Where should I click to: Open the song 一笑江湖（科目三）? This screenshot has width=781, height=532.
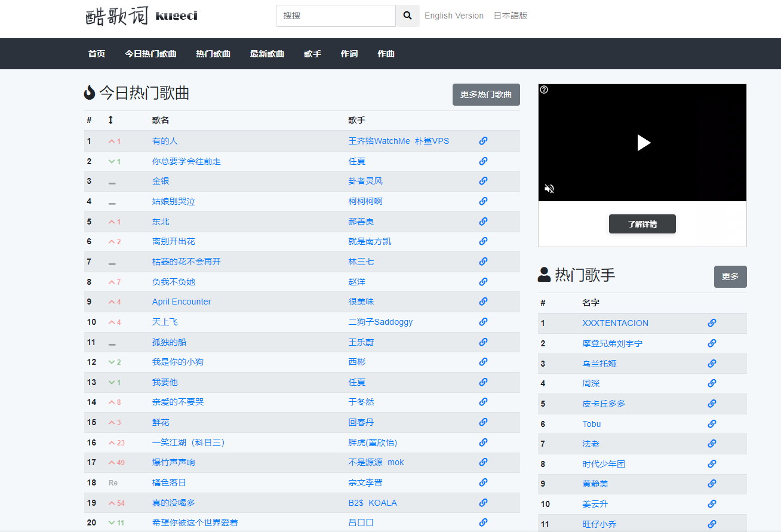click(x=190, y=442)
